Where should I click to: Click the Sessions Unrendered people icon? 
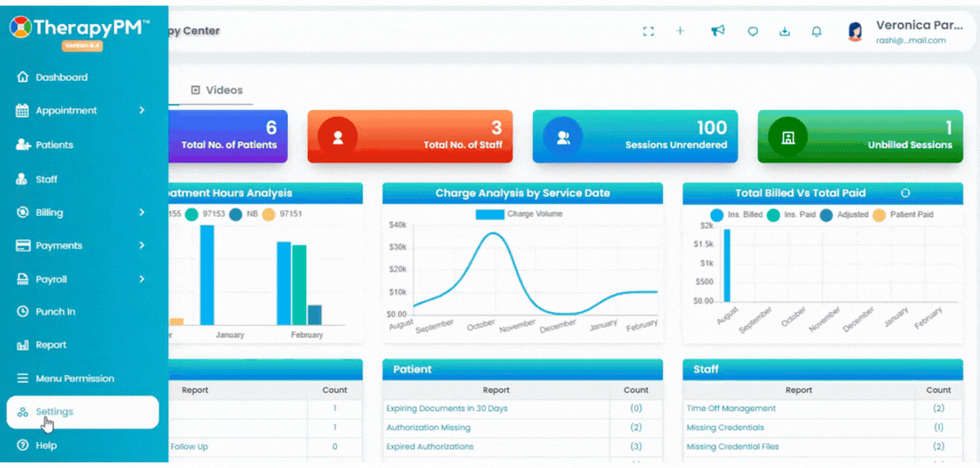562,137
